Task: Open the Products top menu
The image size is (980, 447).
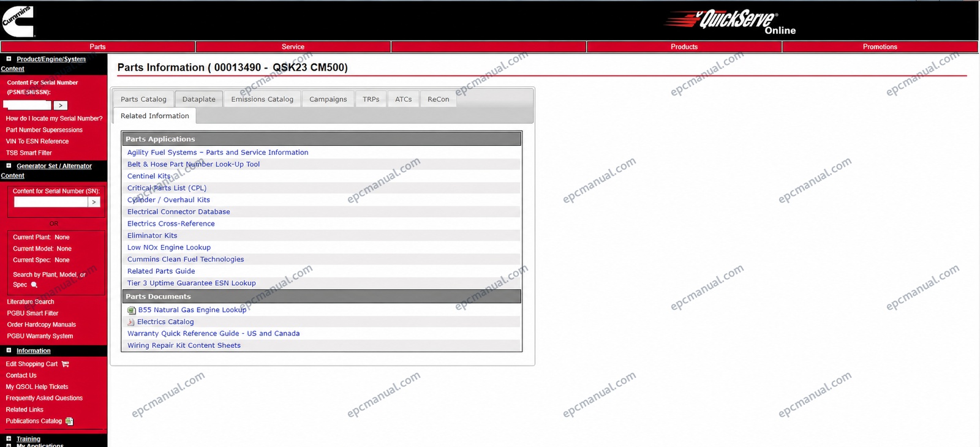Action: coord(684,47)
